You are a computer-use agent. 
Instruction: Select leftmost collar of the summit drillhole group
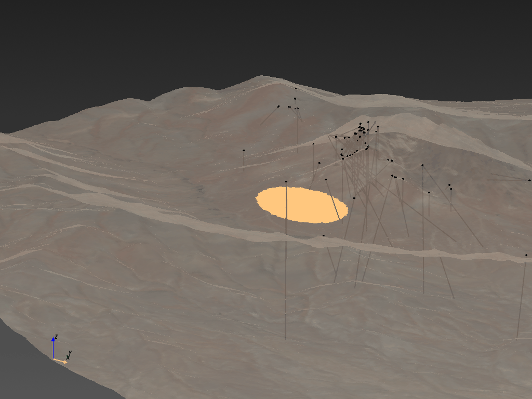[x=278, y=106]
